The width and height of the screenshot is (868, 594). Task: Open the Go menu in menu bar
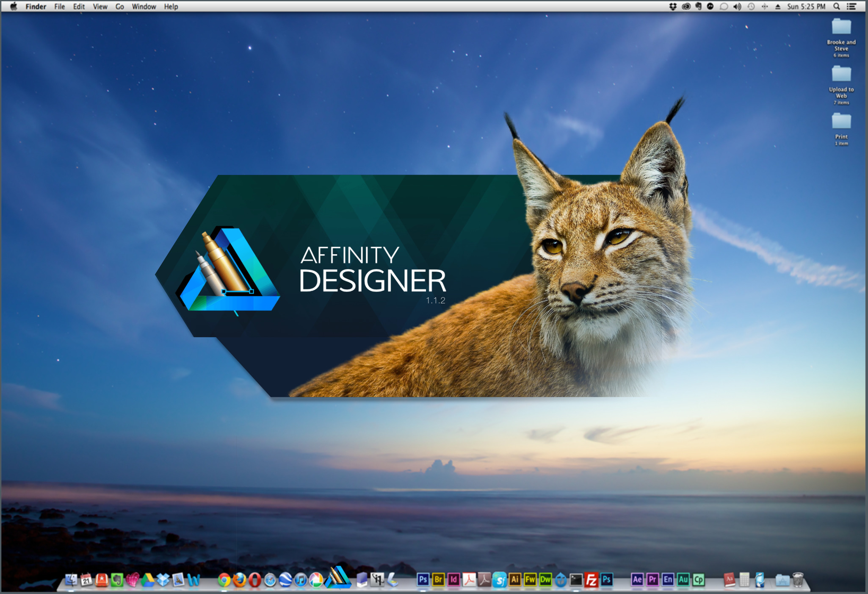coord(120,6)
